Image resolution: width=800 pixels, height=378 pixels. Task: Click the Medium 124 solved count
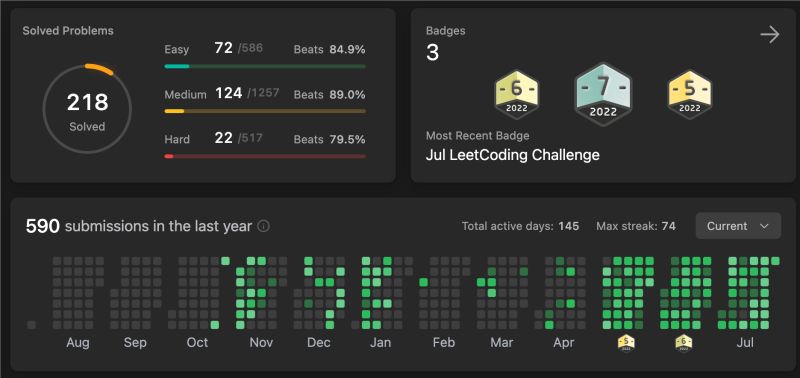[229, 93]
